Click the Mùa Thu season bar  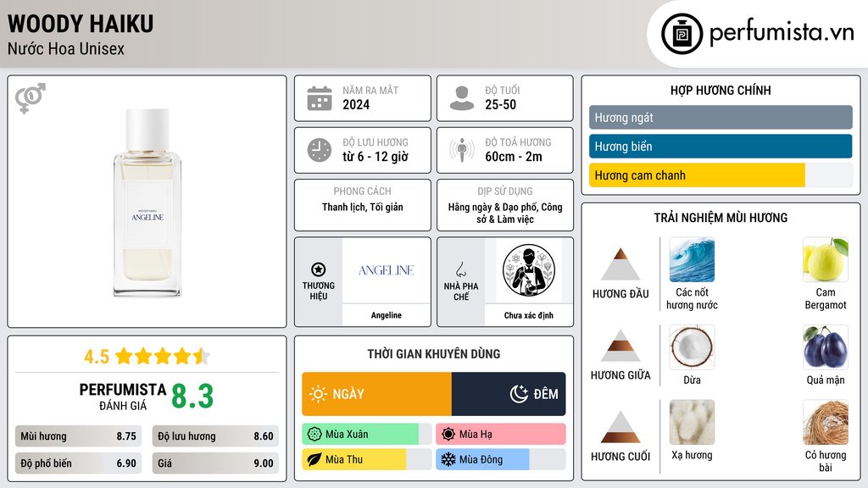point(367,460)
